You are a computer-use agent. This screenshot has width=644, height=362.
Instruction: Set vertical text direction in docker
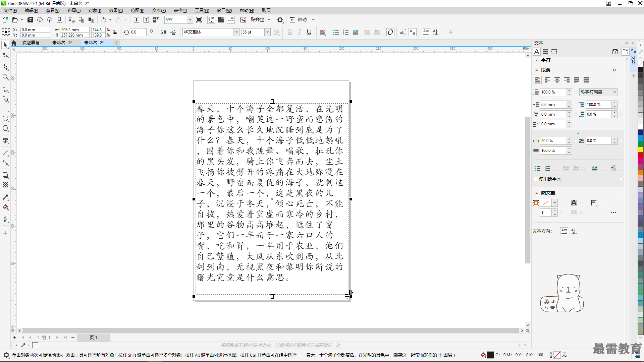coord(574,231)
